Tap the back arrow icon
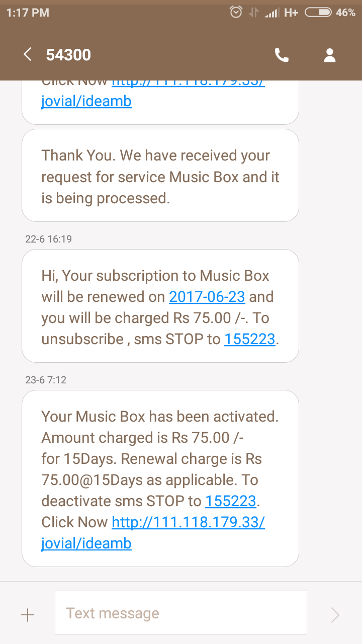Viewport: 362px width, 644px height. point(28,55)
